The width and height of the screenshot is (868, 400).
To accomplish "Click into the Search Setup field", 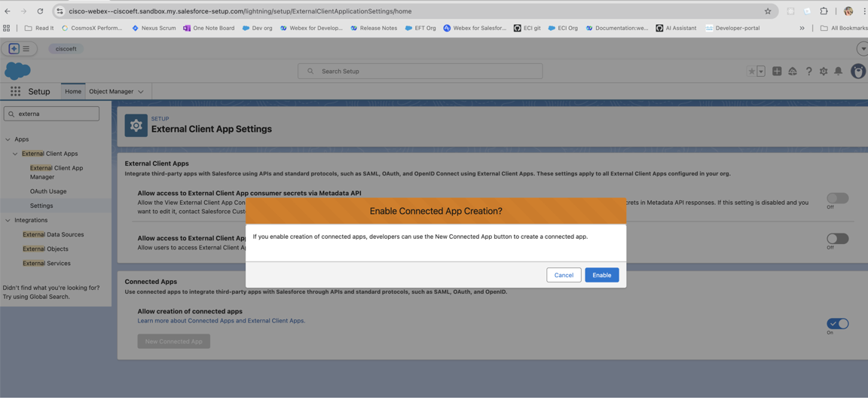I will click(420, 71).
